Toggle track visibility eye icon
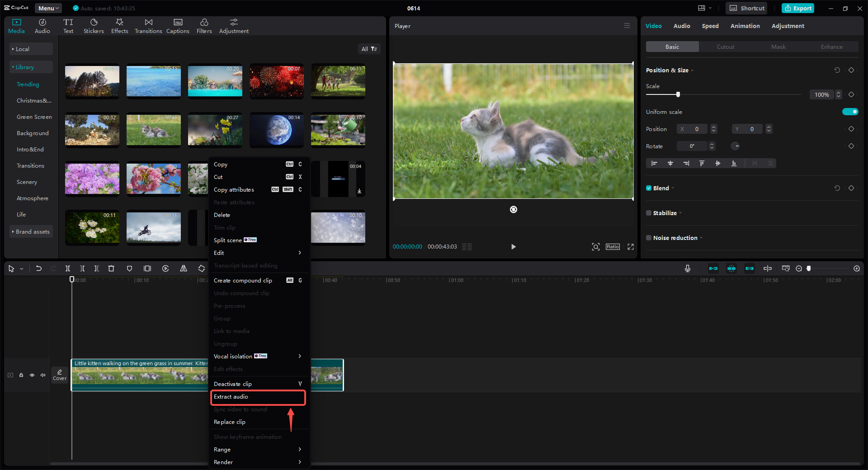 pyautogui.click(x=32, y=375)
